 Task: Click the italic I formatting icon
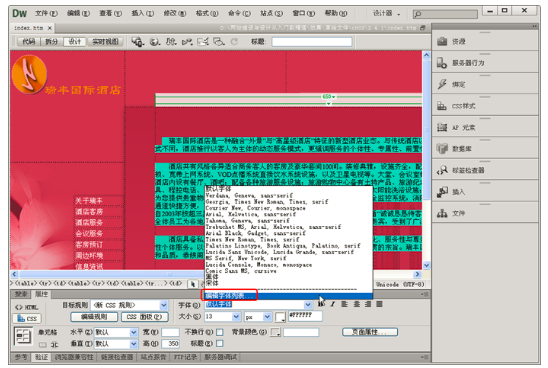[333, 304]
